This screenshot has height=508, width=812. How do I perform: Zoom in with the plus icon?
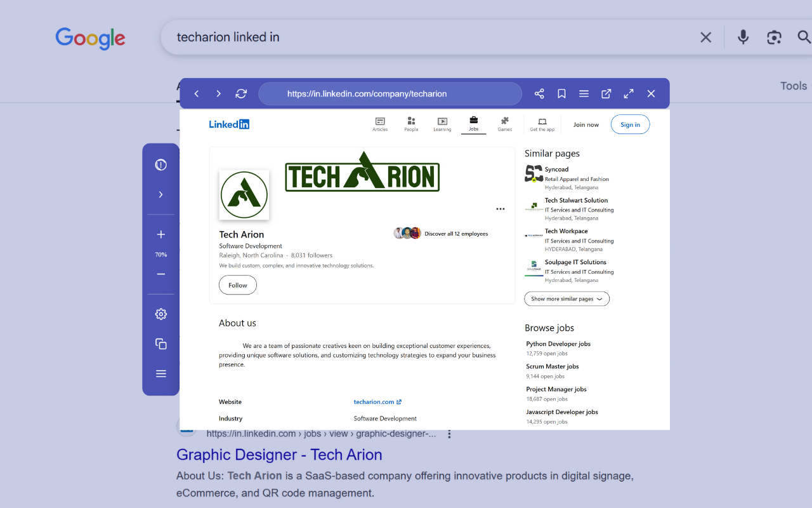161,235
